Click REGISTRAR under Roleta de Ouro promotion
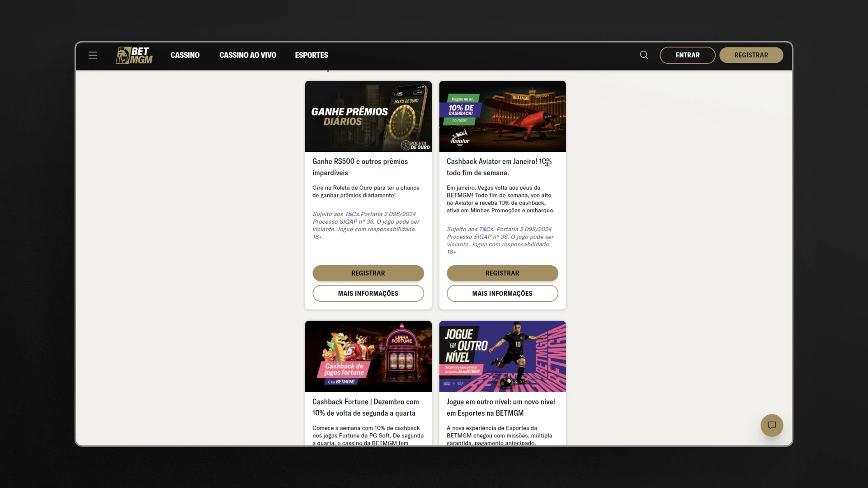The width and height of the screenshot is (868, 488). coord(368,273)
